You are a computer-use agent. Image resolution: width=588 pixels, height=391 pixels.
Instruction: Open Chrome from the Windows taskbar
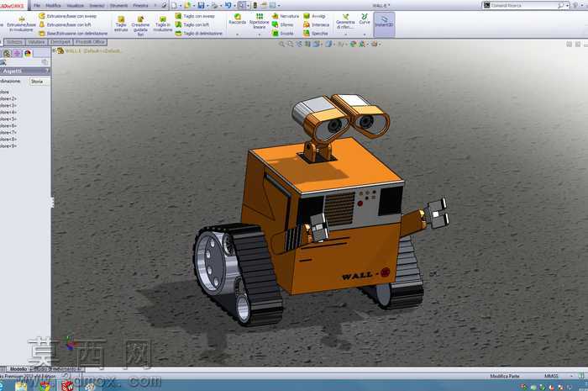pos(45,386)
